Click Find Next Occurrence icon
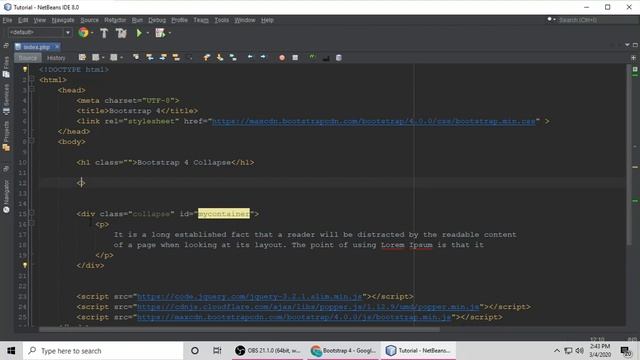Screen dimensions: 640x360 click(x=163, y=58)
